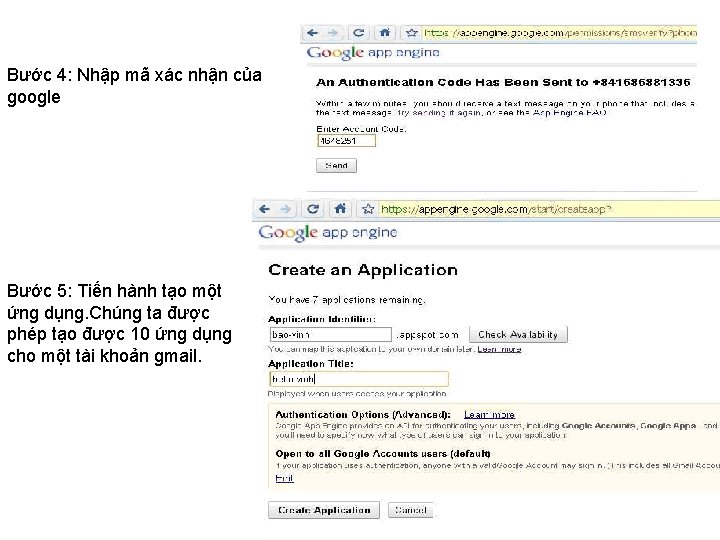Image resolution: width=720 pixels, height=540 pixels.
Task: Click the Cancel button
Action: pyautogui.click(x=411, y=510)
